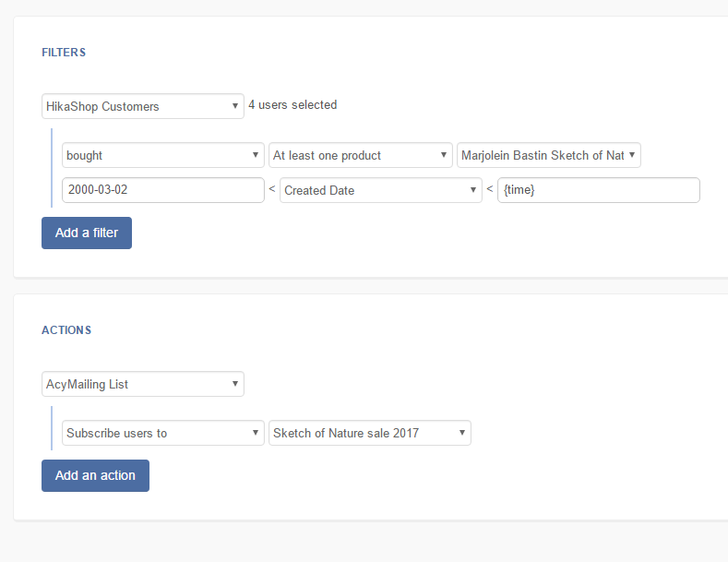Click the blue vertical bar beside action row

coord(52,428)
